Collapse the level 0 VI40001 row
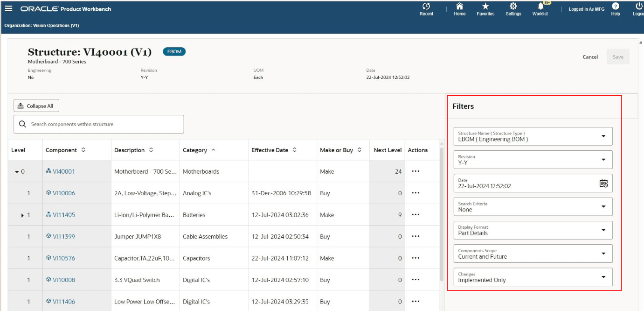The height and width of the screenshot is (311, 644). [x=17, y=172]
